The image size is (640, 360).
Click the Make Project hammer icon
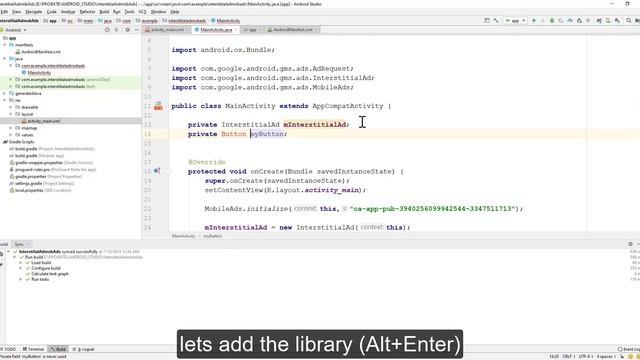pyautogui.click(x=496, y=20)
